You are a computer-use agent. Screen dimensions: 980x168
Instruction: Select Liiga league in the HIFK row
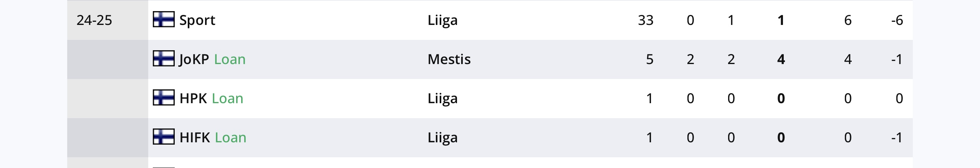pos(442,138)
